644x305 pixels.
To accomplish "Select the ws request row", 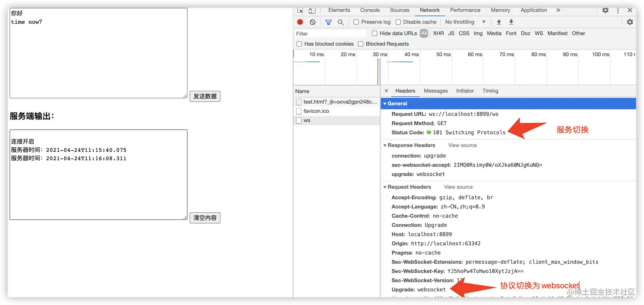I will pyautogui.click(x=336, y=120).
